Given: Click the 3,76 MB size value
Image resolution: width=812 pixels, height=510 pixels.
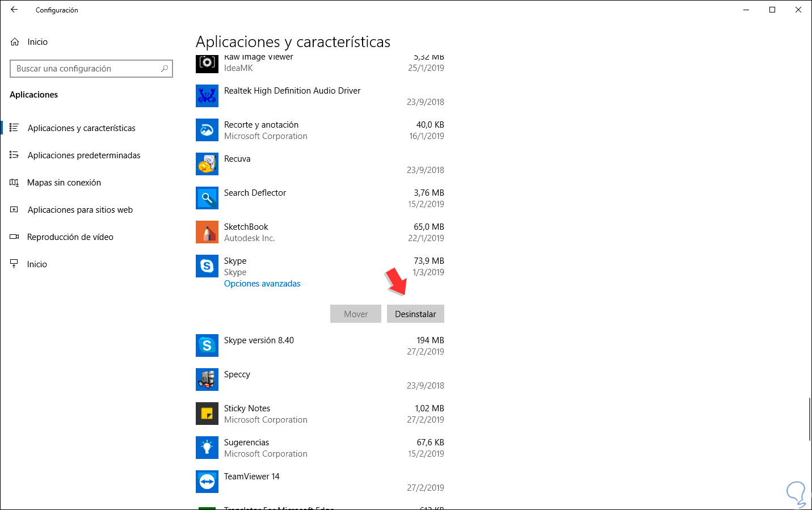Looking at the screenshot, I should pyautogui.click(x=429, y=193).
